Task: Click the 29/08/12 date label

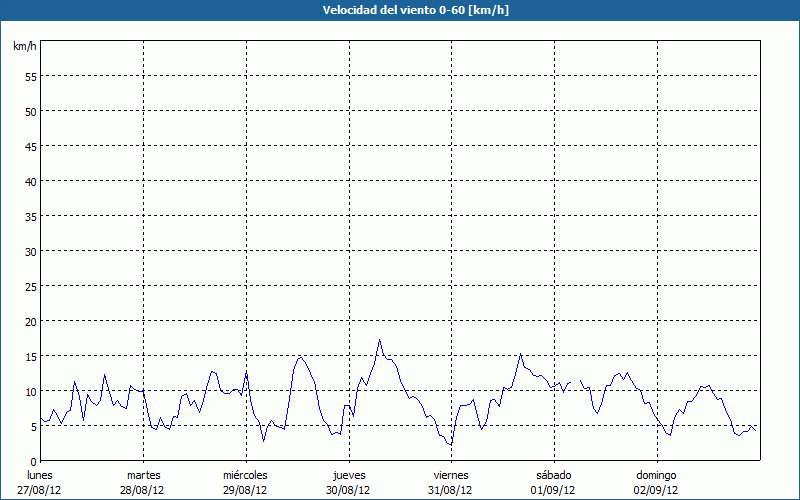Action: point(245,490)
